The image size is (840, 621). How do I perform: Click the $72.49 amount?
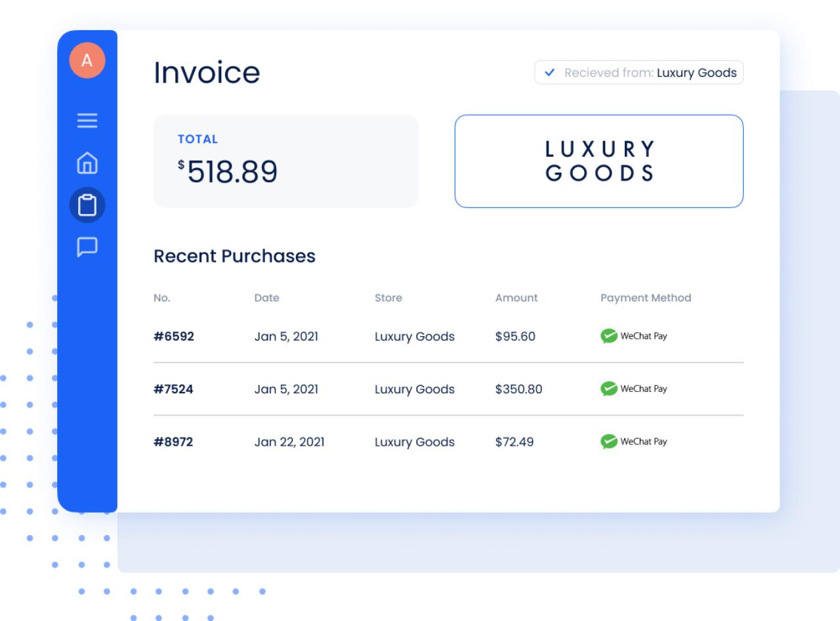[514, 442]
